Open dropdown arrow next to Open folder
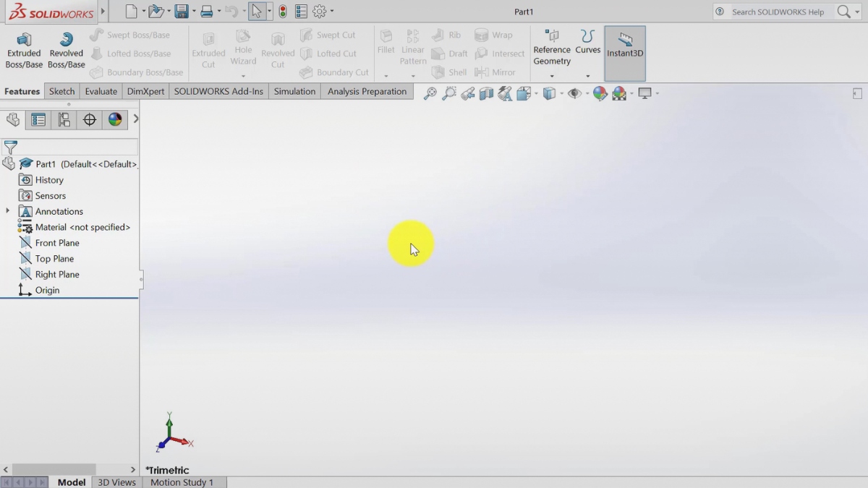The height and width of the screenshot is (488, 868). coord(169,12)
